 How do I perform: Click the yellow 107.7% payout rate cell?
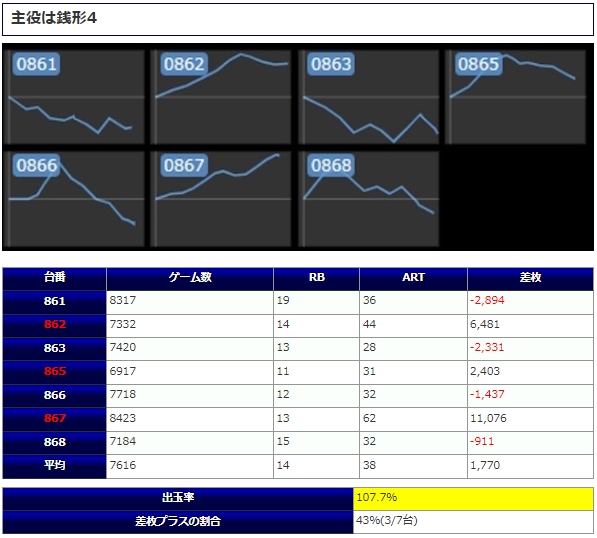473,499
